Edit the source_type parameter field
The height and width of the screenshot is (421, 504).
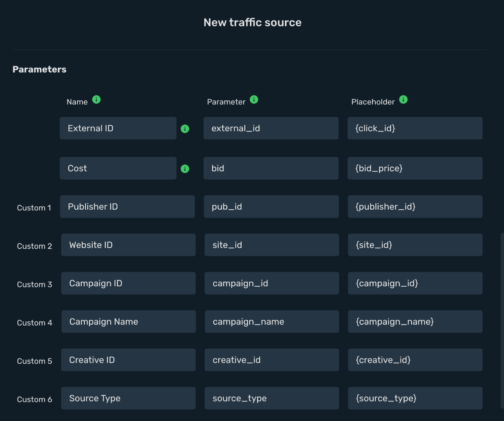tap(272, 398)
